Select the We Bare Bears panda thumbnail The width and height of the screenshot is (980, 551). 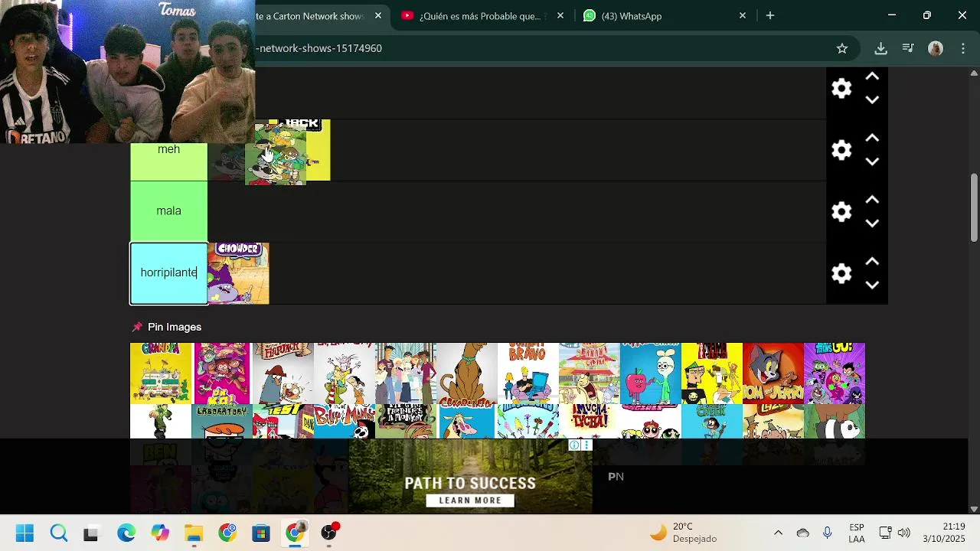pyautogui.click(x=835, y=421)
